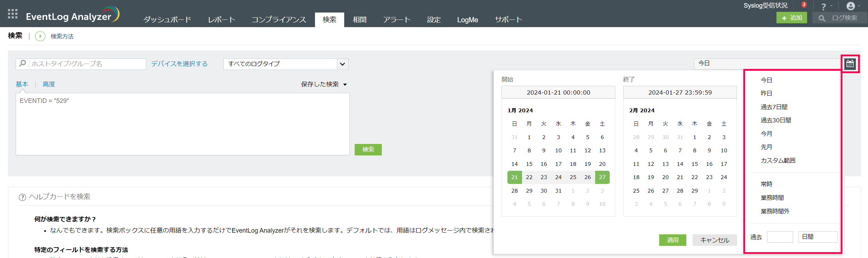This screenshot has height=258, width=868.
Task: Click the ヘルプカード question mark icon
Action: [22, 197]
